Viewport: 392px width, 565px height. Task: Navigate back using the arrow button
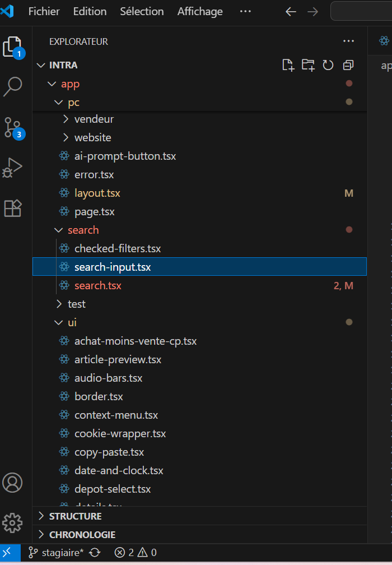(x=290, y=11)
